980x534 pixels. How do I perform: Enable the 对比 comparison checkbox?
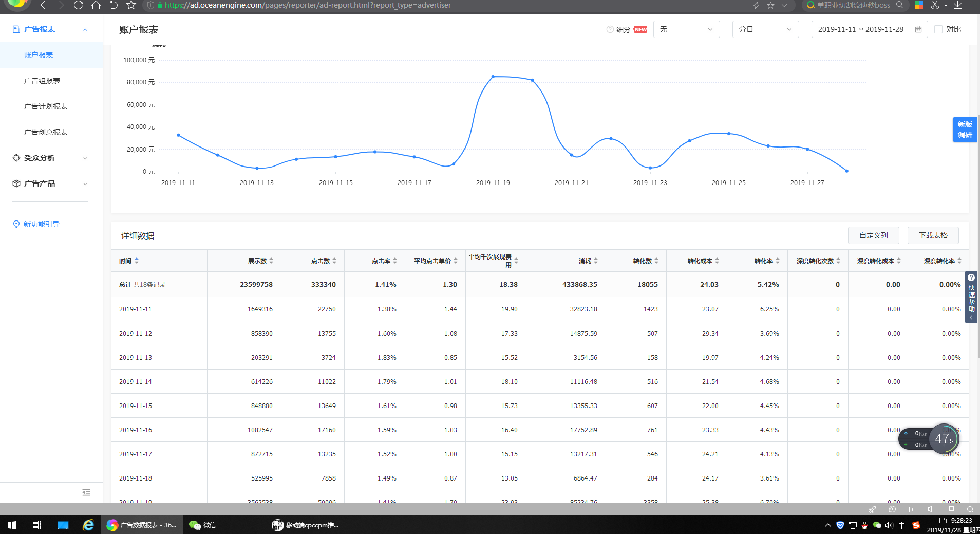[x=938, y=30]
